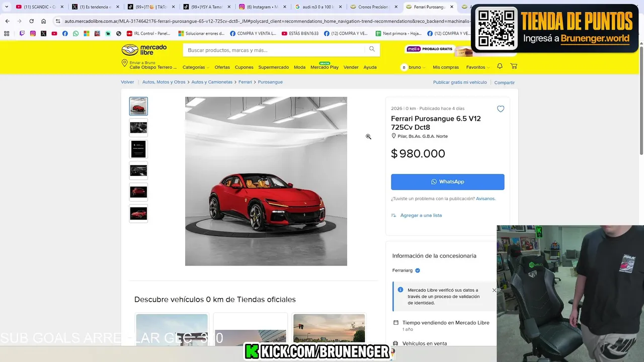The image size is (644, 362).
Task: Open the Solucionar errores bookmark
Action: click(x=201, y=34)
